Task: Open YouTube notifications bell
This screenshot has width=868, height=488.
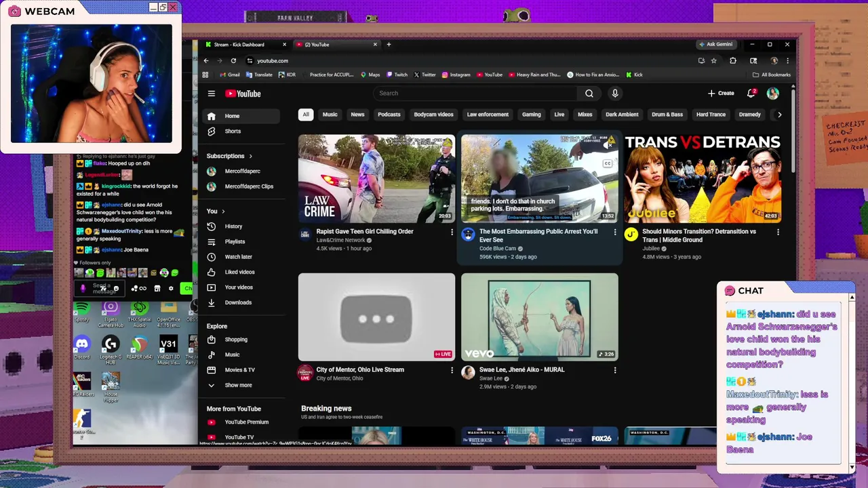Action: (x=751, y=94)
